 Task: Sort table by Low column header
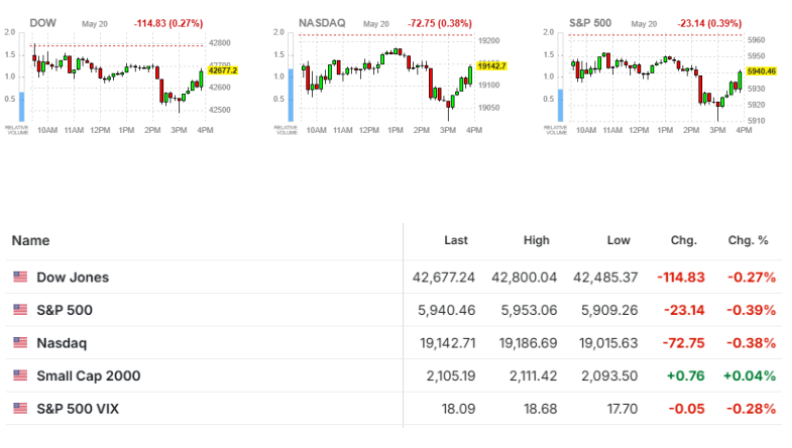coord(618,240)
